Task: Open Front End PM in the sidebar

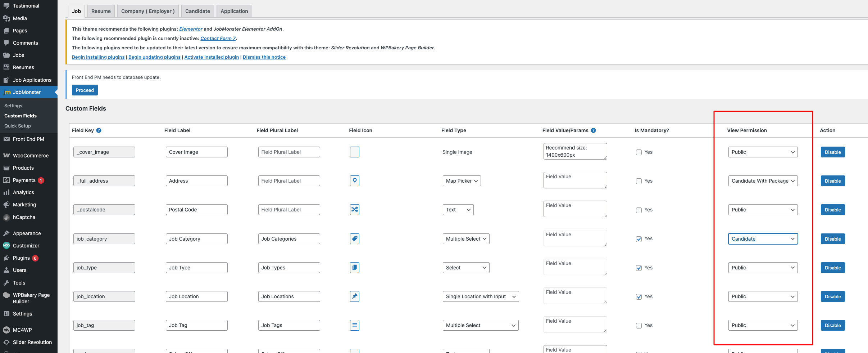Action: [x=29, y=139]
